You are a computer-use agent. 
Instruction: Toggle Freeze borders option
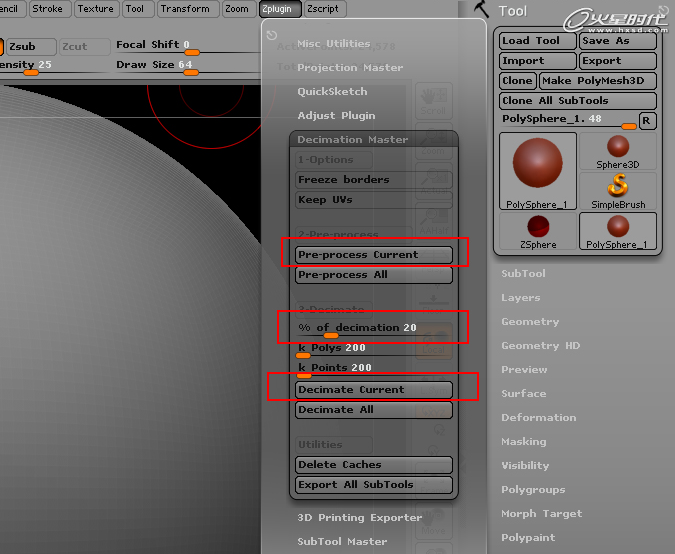[374, 180]
